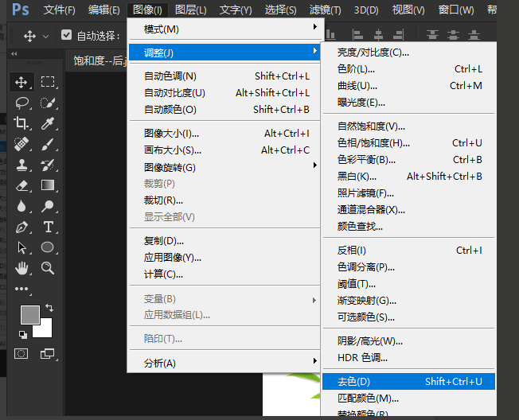The height and width of the screenshot is (420, 519).
Task: Select the Clone Stamp tool
Action: point(21,165)
